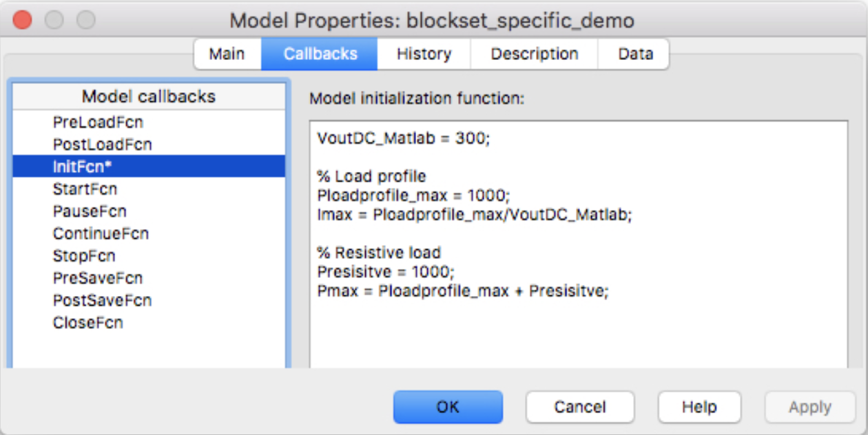Select the ContinueFcn callback

101,233
